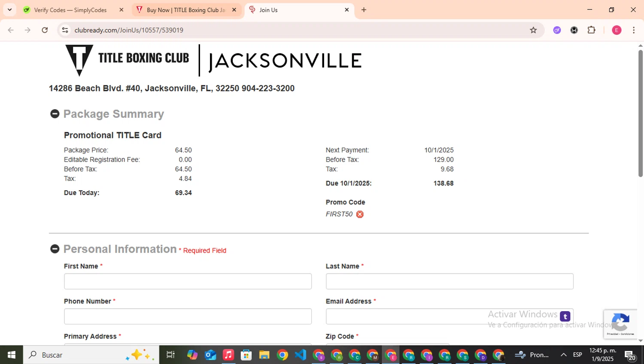
Task: Click the reCAPTCHA badge
Action: pos(620,324)
